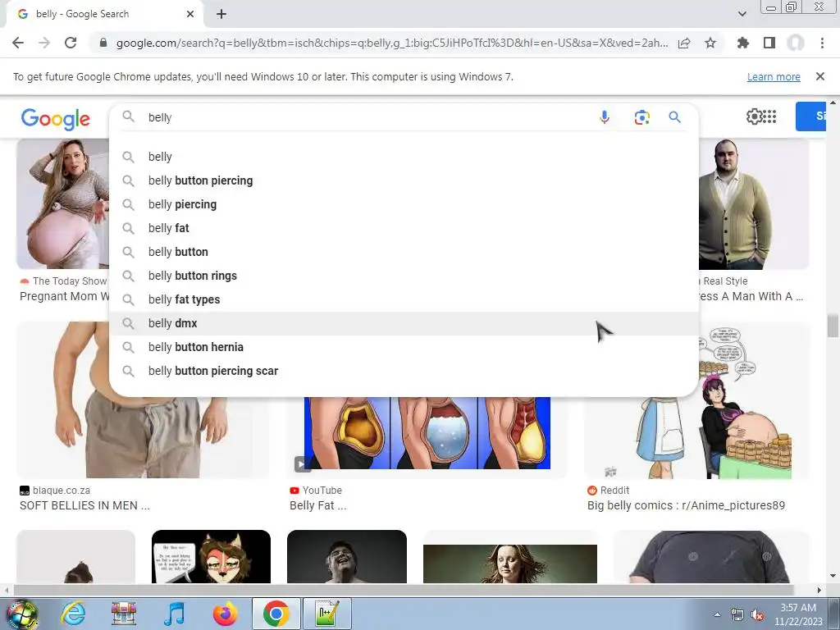Close the belly - Google Search tab
This screenshot has height=630, width=840.
190,14
